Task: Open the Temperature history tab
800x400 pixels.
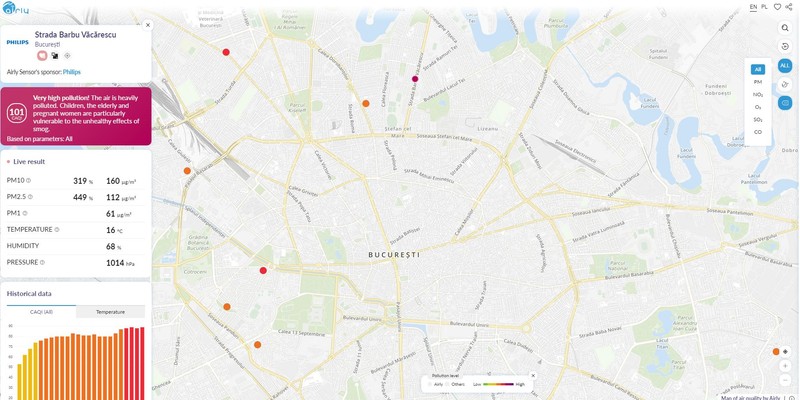Action: (111, 312)
